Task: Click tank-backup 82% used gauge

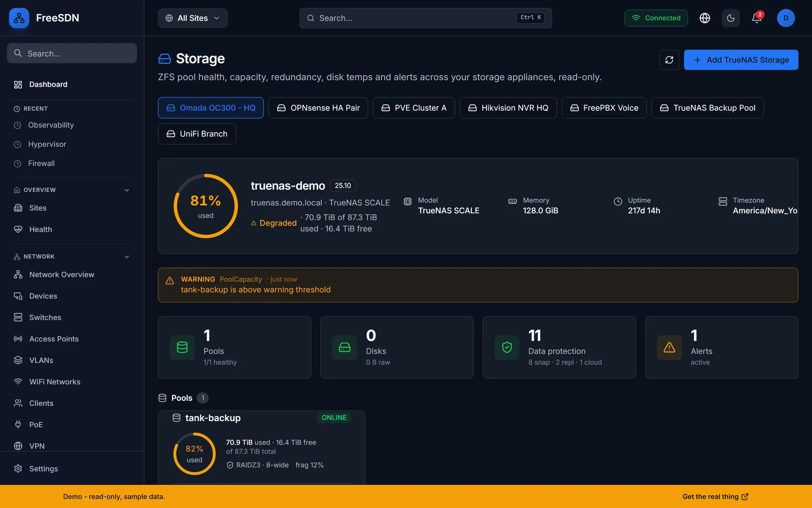Action: 194,454
